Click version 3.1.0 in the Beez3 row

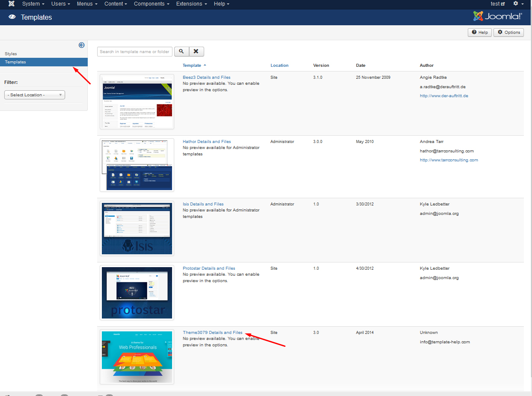point(318,77)
